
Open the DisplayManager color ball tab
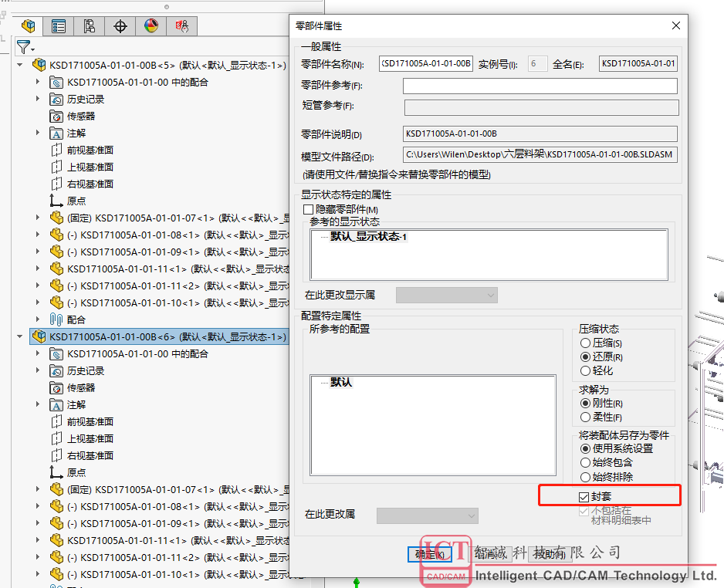pos(151,26)
